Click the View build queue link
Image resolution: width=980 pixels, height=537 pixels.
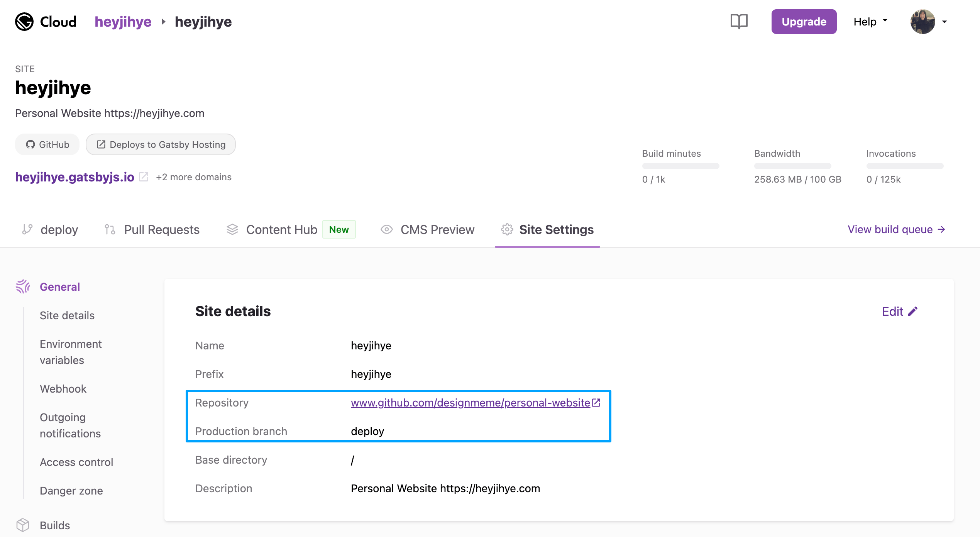[896, 229]
